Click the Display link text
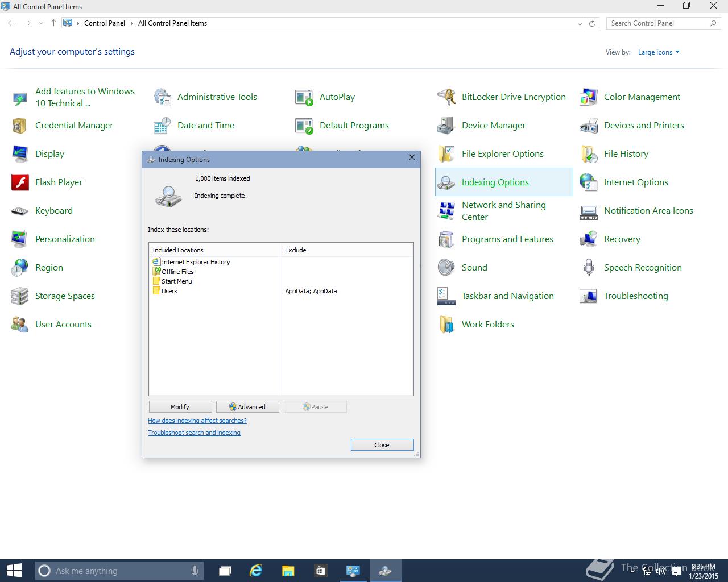 click(49, 154)
